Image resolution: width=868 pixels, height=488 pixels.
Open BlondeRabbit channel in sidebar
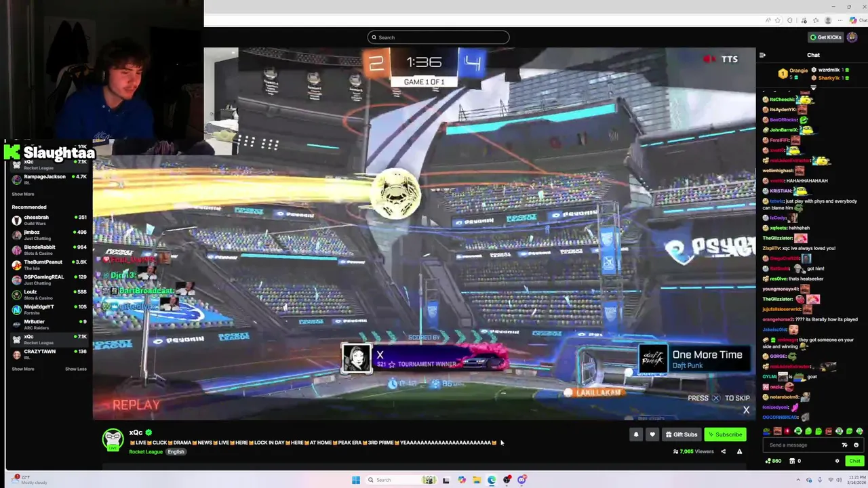coord(49,249)
